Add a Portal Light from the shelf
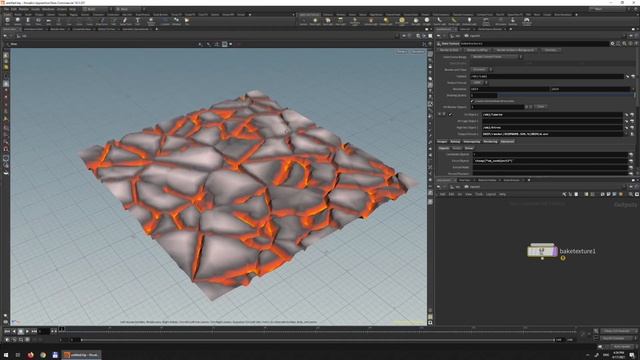 click(454, 21)
